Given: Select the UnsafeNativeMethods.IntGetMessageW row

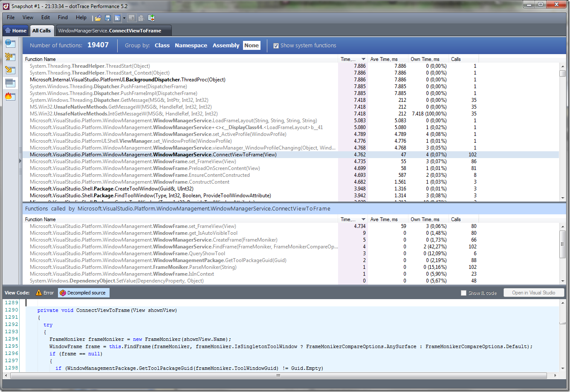Looking at the screenshot, I should point(291,114).
